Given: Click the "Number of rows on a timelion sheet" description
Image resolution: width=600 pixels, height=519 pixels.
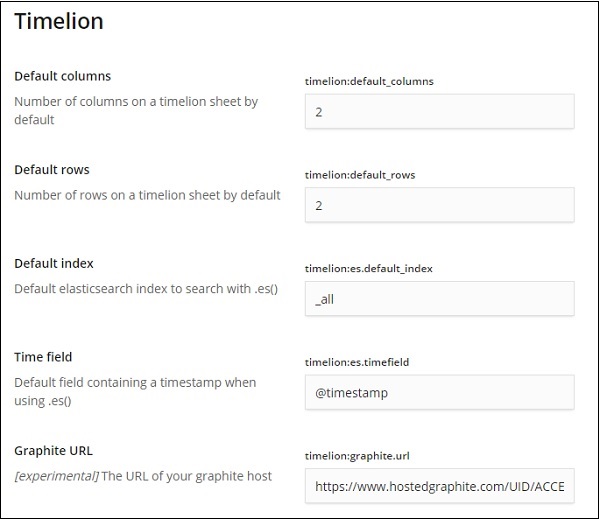Looking at the screenshot, I should pos(147,195).
